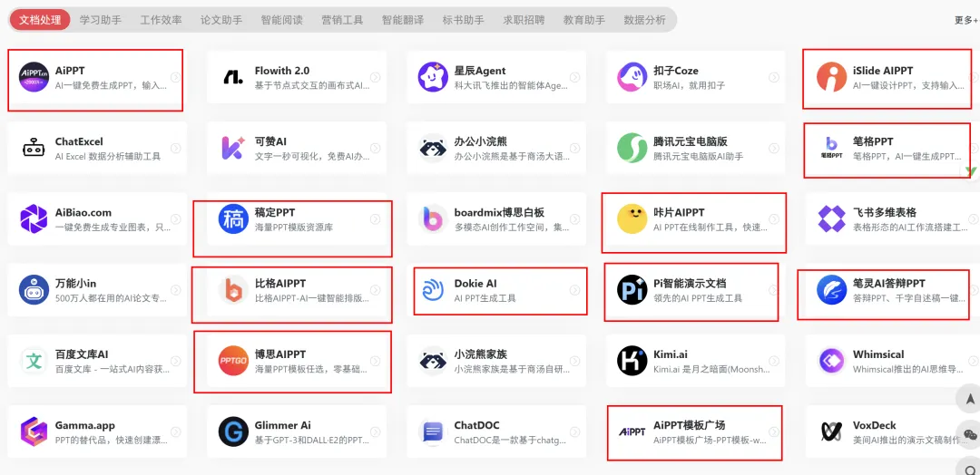The height and width of the screenshot is (475, 980).
Task: Select the 小浣熊家族 raccoon icon
Action: point(433,361)
